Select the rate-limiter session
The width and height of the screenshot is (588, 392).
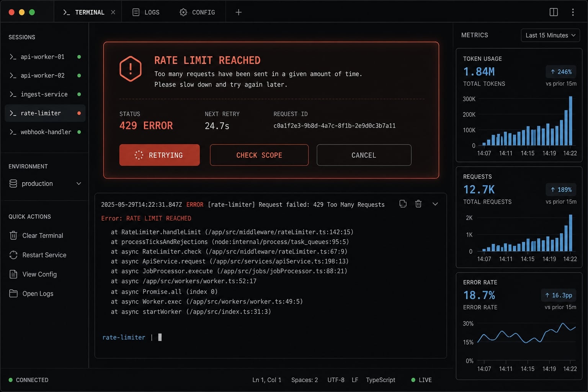coord(45,113)
